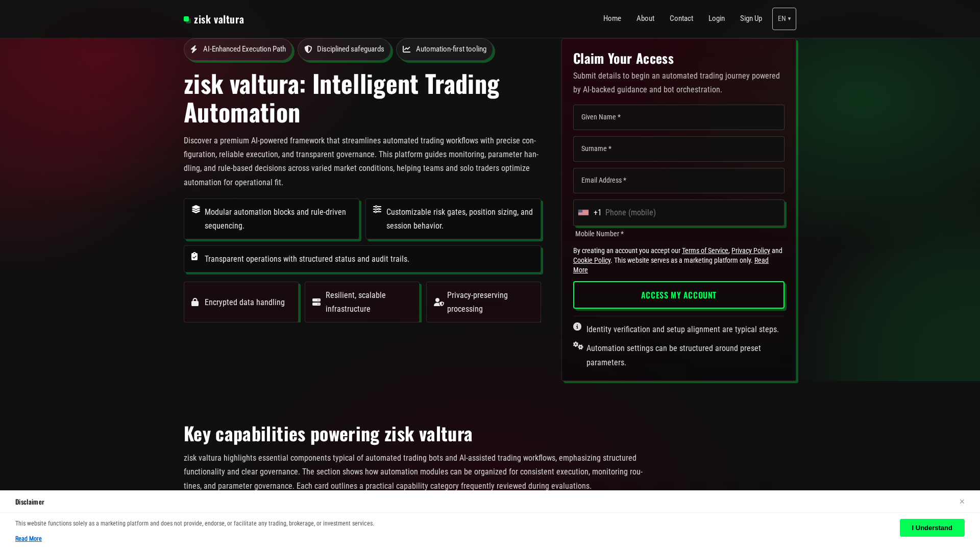Click the clipboard icon beside Transparent operations
The image size is (980, 551).
click(194, 256)
